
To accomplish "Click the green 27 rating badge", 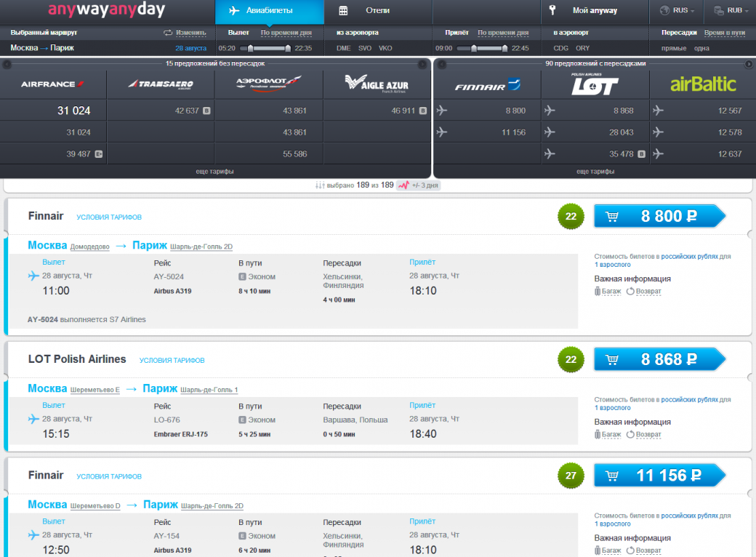I will pos(571,476).
